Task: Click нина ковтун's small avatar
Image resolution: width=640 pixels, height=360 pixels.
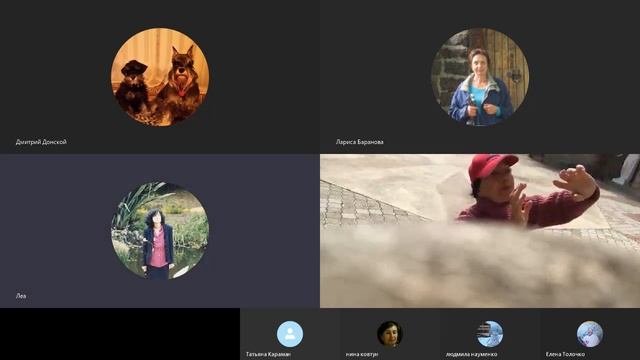Action: (390, 334)
